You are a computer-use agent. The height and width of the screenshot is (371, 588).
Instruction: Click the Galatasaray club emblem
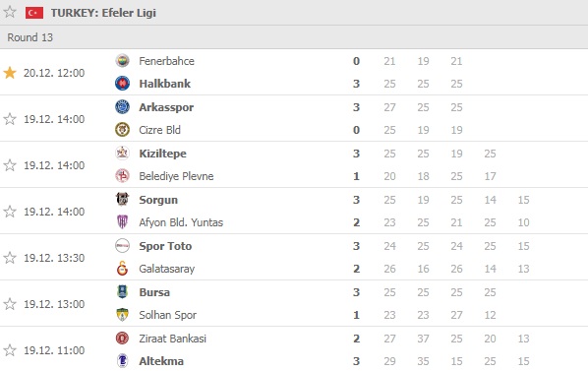tap(122, 269)
